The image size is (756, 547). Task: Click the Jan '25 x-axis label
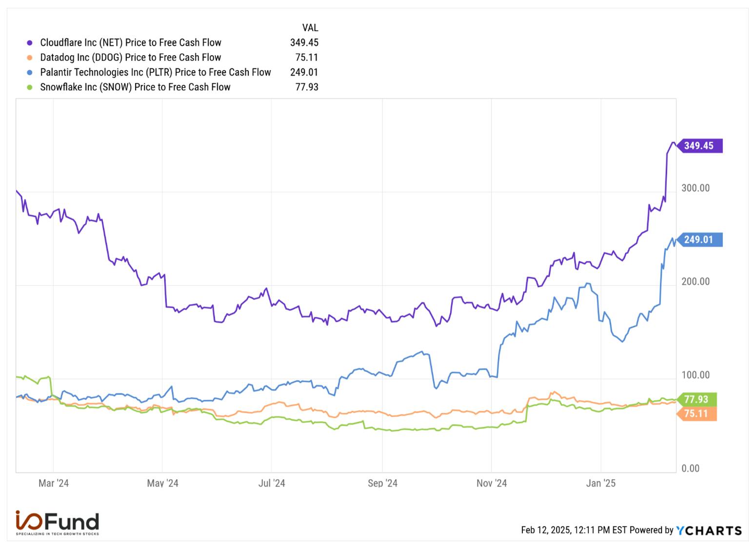point(601,483)
